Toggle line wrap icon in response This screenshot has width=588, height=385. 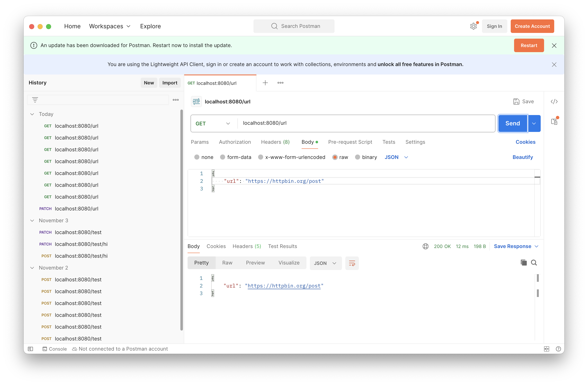click(352, 263)
